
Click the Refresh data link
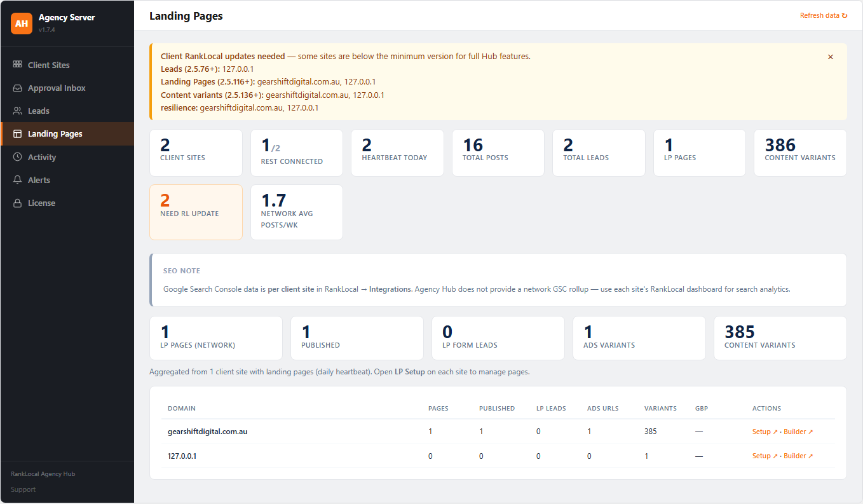(824, 15)
